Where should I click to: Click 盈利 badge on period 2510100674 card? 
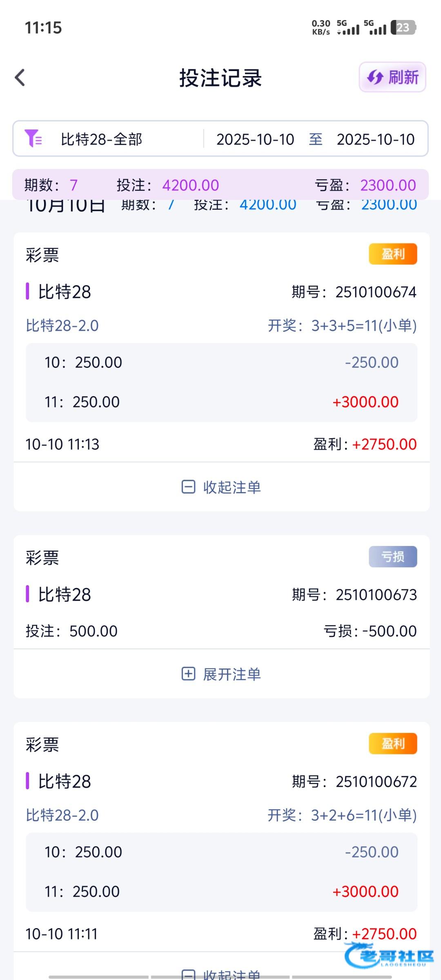tap(393, 254)
